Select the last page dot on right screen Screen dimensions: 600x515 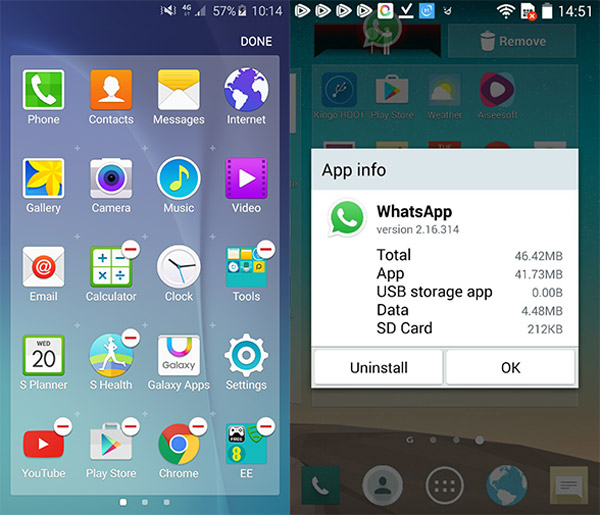pyautogui.click(x=479, y=440)
